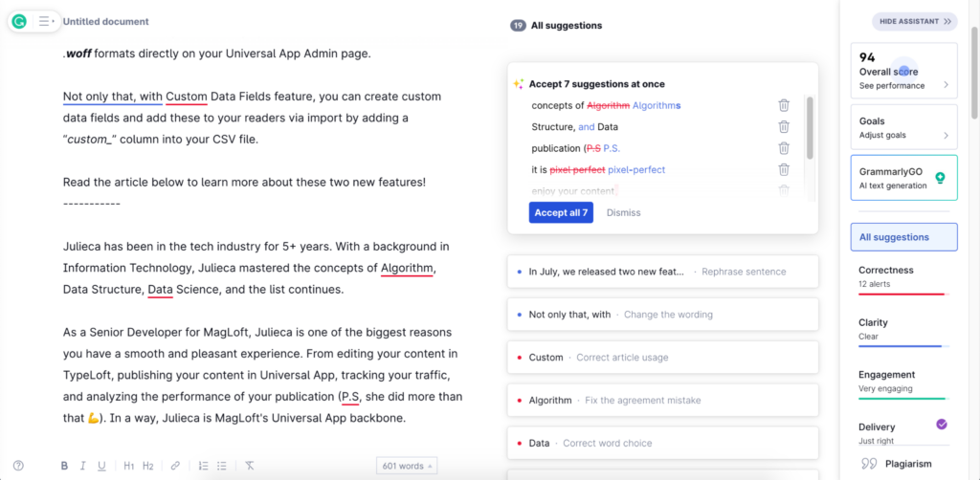Viewport: 980px width, 480px height.
Task: Expand the Algorithm agreement mistake suggestion
Action: (x=662, y=400)
